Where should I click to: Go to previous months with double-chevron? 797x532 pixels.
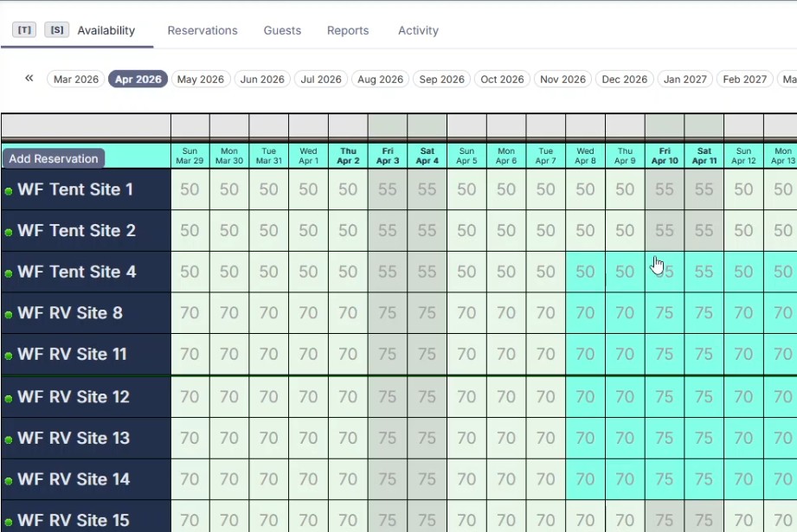(29, 79)
